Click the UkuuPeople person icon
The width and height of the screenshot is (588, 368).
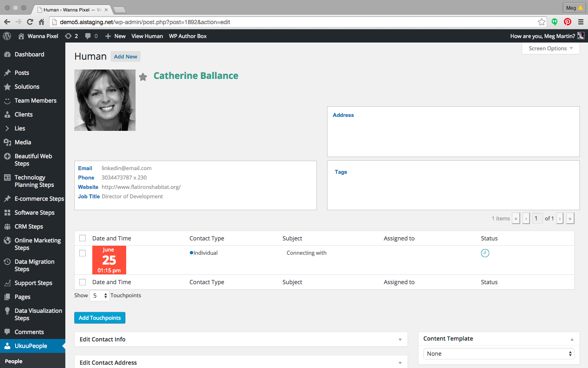[7, 346]
